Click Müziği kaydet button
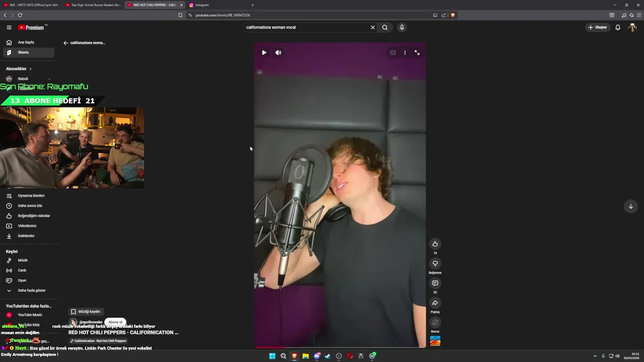644x362 pixels. tap(85, 312)
